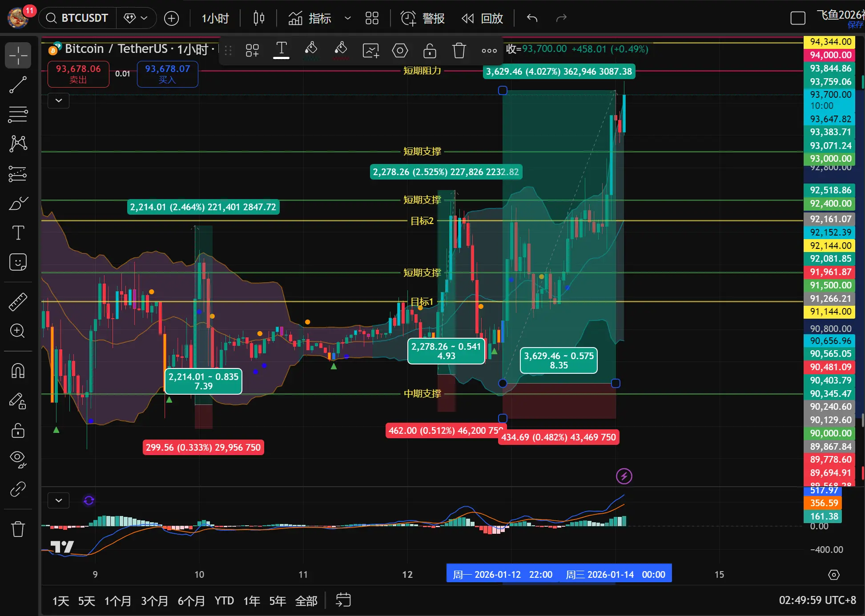Viewport: 865px width, 616px height.
Task: Switch to the YTD range
Action: [224, 601]
